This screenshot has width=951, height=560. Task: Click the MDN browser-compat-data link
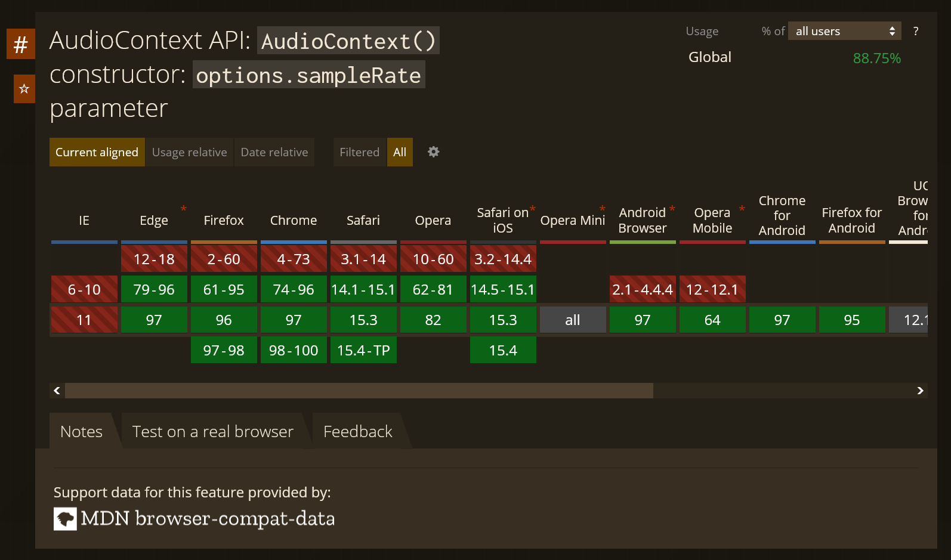click(208, 519)
